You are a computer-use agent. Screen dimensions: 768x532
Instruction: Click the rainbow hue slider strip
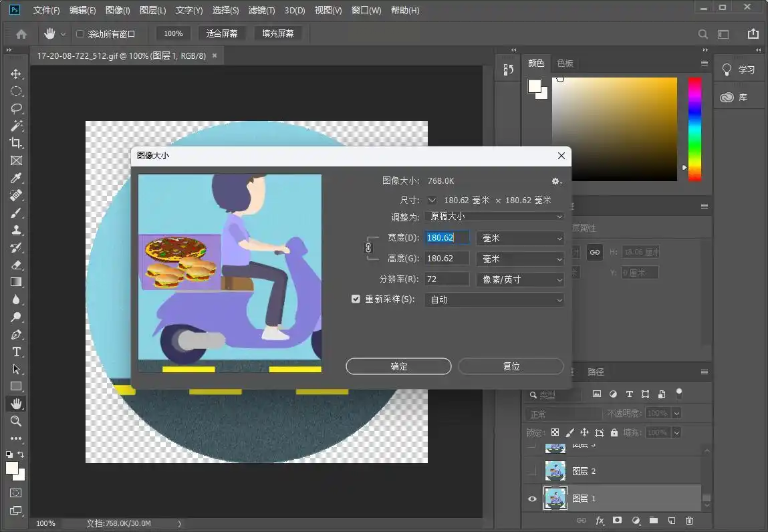[x=695, y=128]
